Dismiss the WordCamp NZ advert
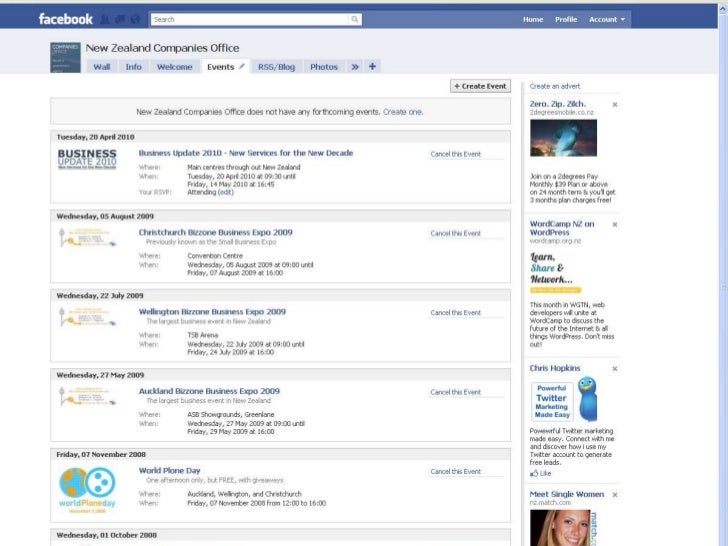This screenshot has width=728, height=546. pos(615,224)
